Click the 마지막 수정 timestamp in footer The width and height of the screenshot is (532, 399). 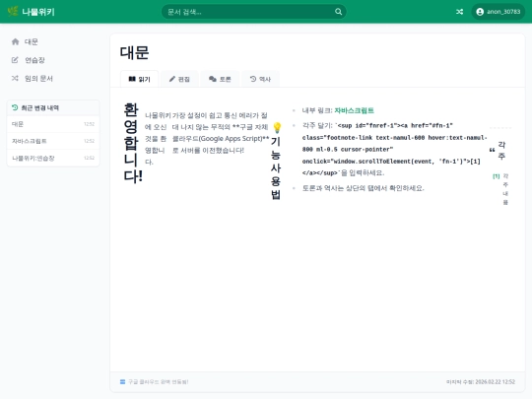481,382
